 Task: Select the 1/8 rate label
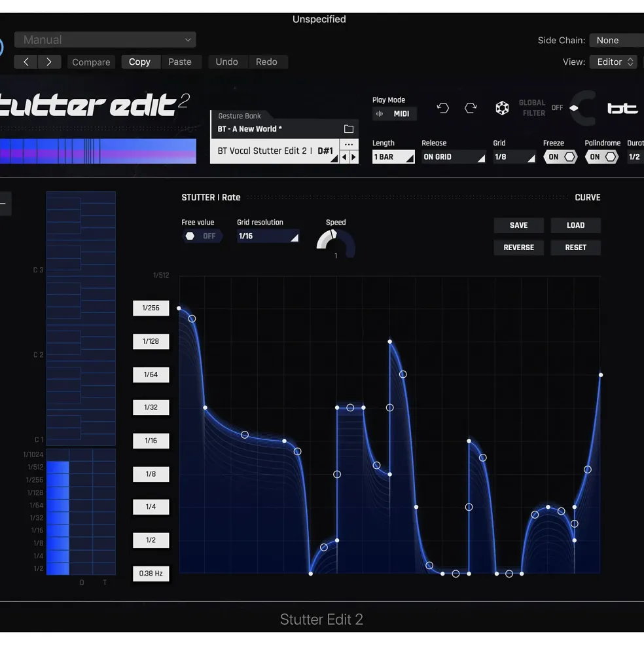point(151,474)
